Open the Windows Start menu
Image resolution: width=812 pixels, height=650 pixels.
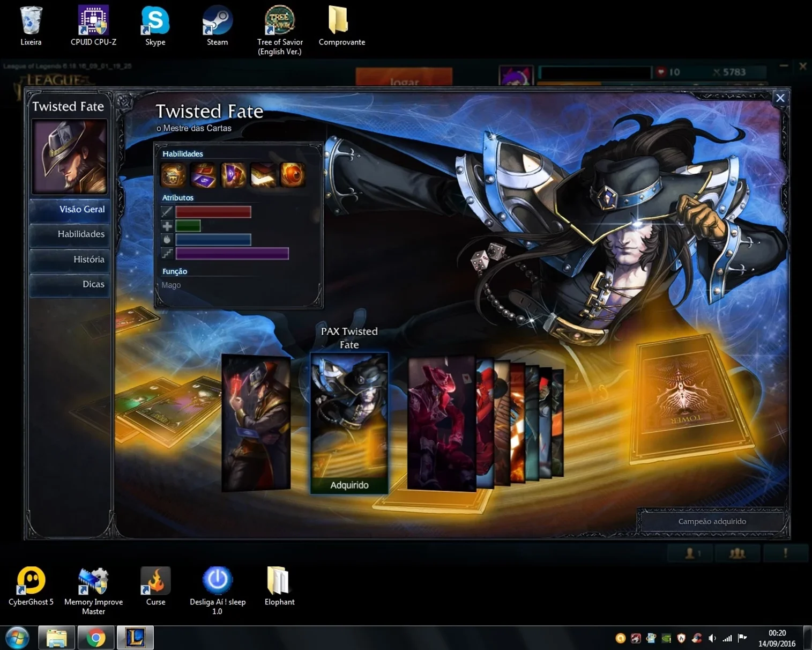(18, 638)
